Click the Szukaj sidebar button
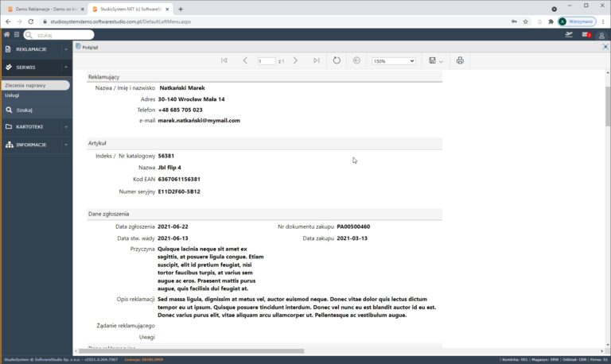The width and height of the screenshot is (611, 364). pos(24,110)
